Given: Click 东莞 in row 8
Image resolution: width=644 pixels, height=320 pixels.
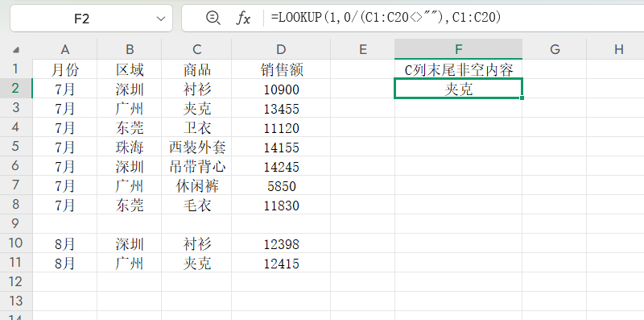Looking at the screenshot, I should coord(130,205).
